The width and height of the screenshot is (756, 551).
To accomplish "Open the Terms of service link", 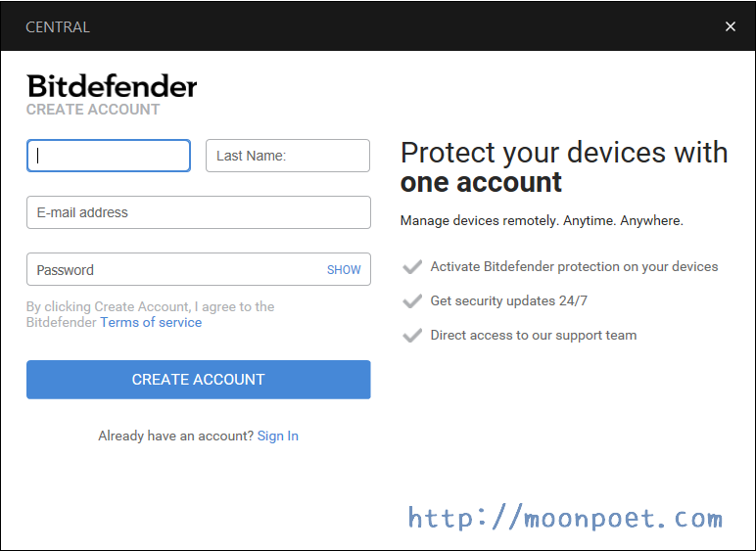I will [151, 322].
